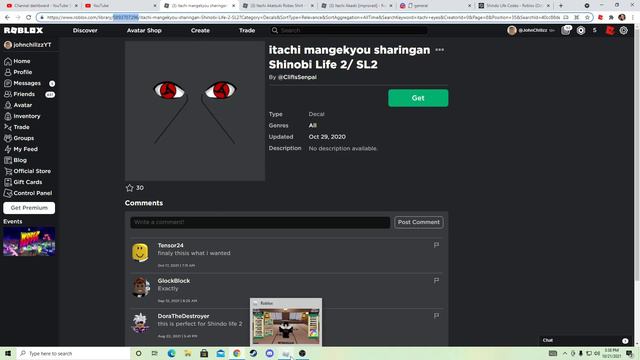
Task: Click Tensor24's avatar picture
Action: (x=140, y=252)
